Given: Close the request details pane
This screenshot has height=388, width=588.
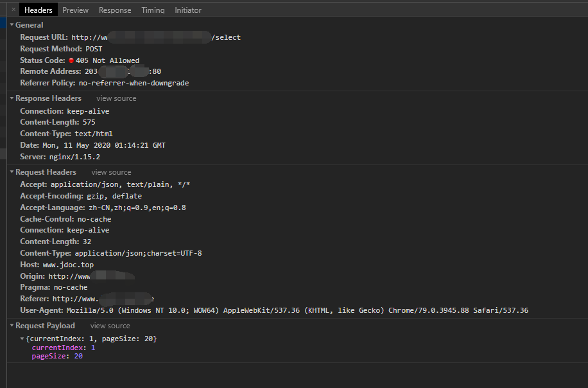Looking at the screenshot, I should pos(13,10).
